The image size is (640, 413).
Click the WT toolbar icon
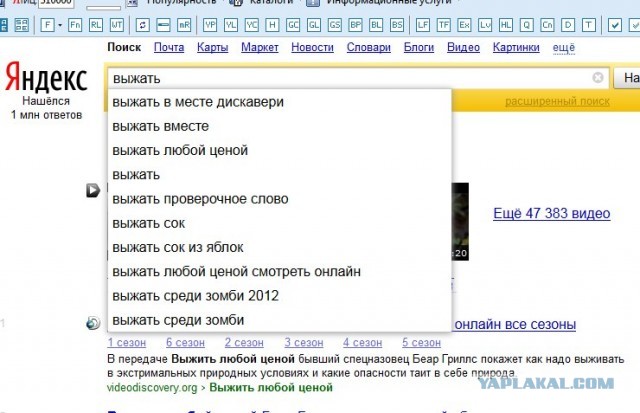click(x=117, y=25)
